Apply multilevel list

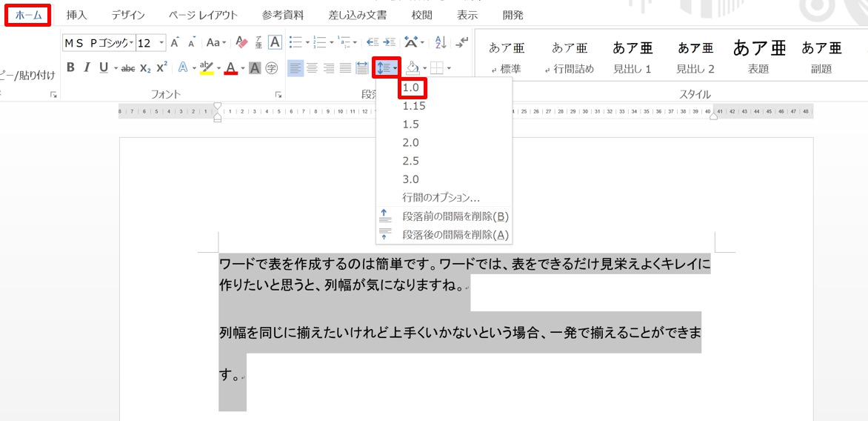(345, 42)
